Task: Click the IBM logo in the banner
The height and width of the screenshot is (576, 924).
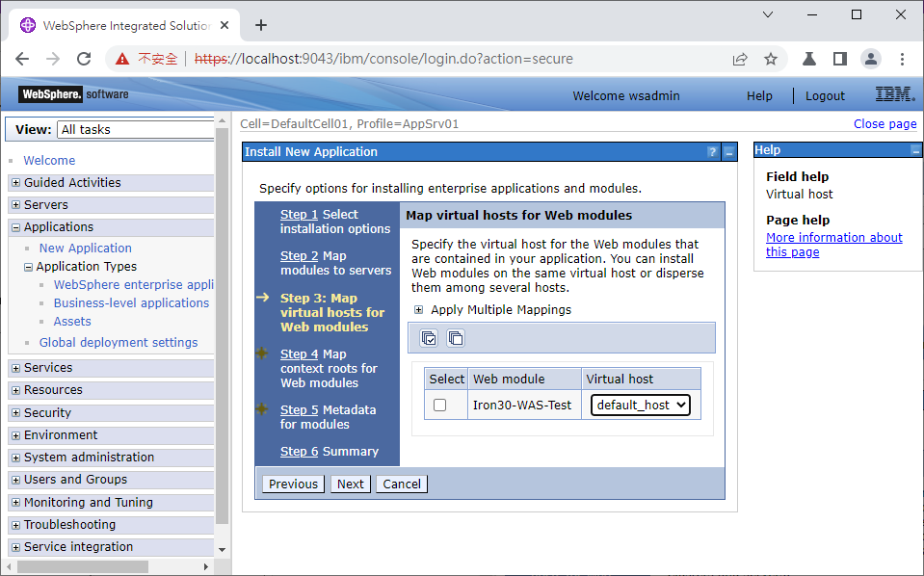Action: click(x=894, y=94)
